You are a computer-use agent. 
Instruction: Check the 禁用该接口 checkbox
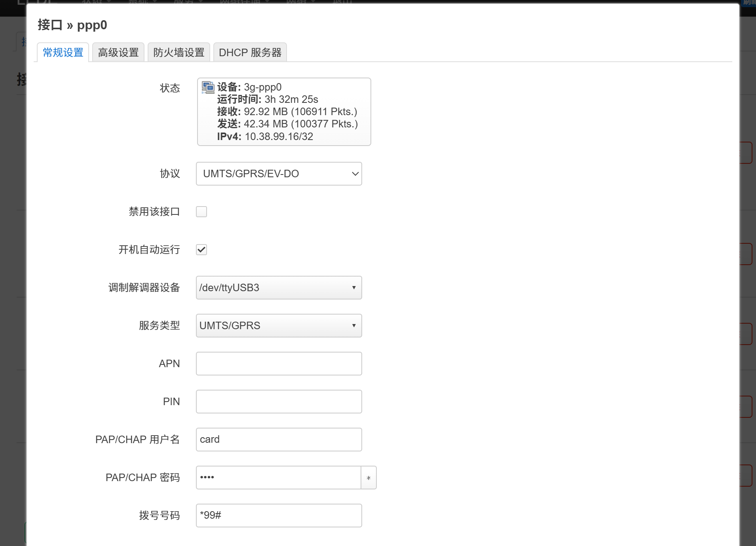(x=201, y=212)
